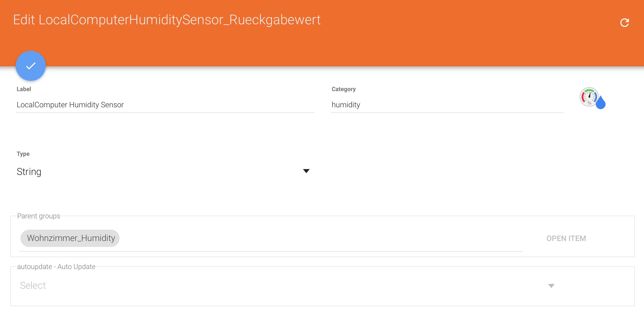Click the Category field containing humidity
The height and width of the screenshot is (317, 644).
point(447,105)
